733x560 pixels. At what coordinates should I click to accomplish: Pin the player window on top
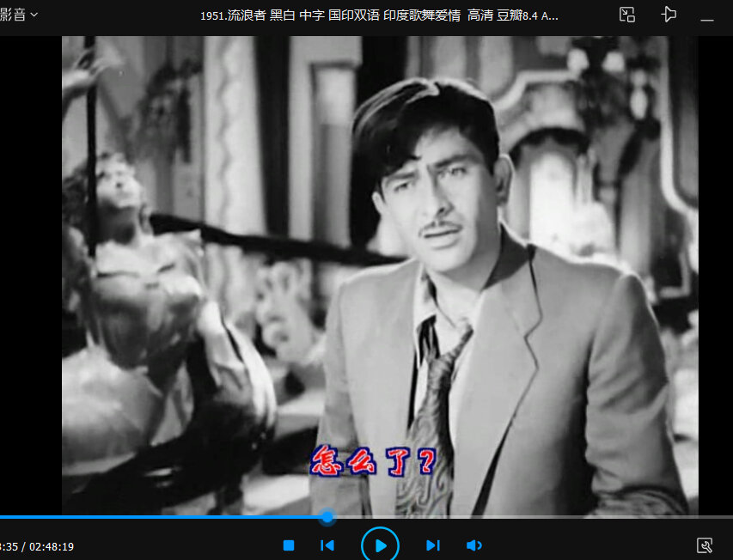(669, 15)
